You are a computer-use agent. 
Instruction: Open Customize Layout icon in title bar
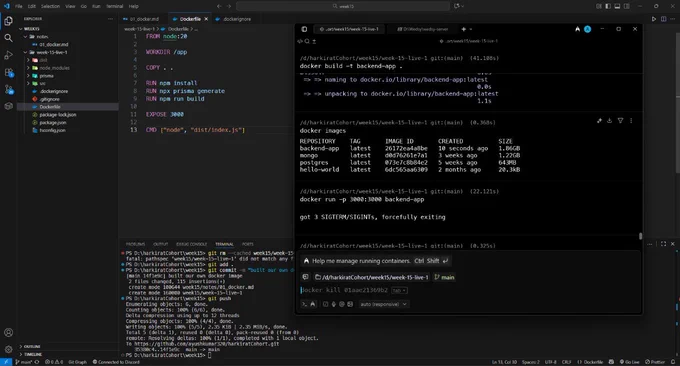598,6
